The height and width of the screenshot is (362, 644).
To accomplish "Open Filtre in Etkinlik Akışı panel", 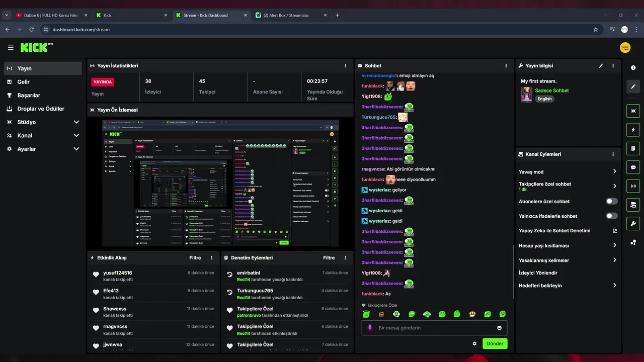I will [x=195, y=258].
